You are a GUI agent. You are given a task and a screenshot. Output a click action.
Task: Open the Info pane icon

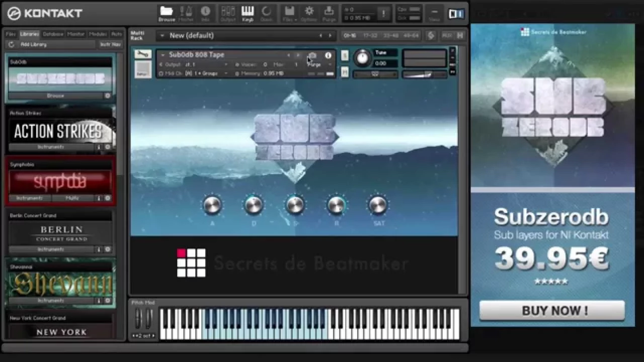205,13
